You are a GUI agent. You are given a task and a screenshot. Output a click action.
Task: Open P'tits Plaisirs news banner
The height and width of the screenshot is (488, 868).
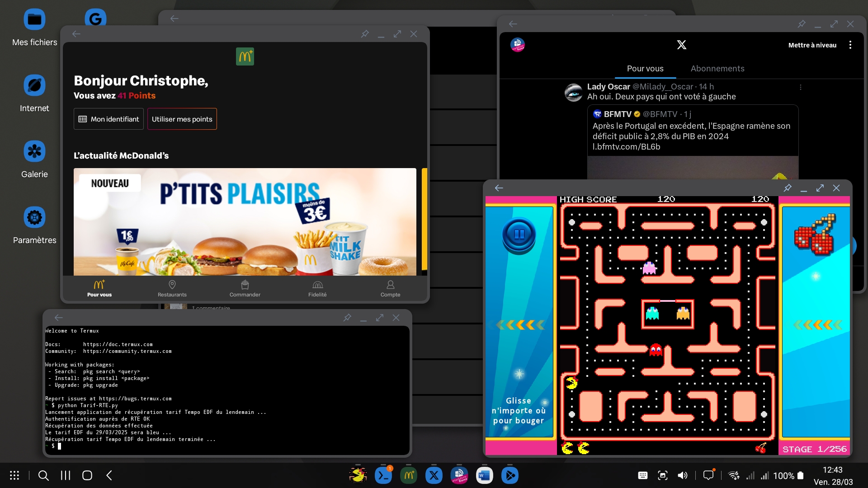point(245,221)
